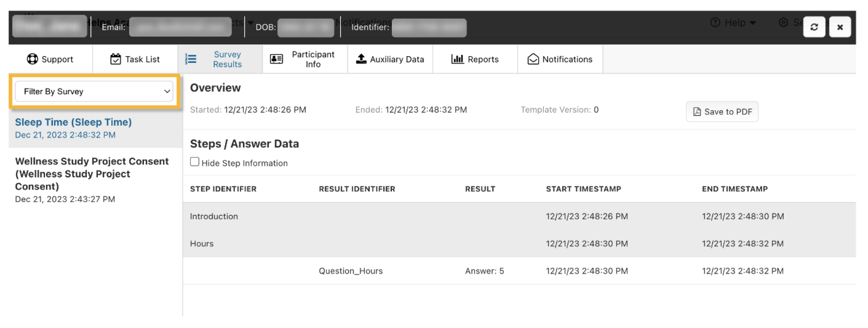Switch to the Task List tab
The width and height of the screenshot is (868, 328).
[x=135, y=59]
